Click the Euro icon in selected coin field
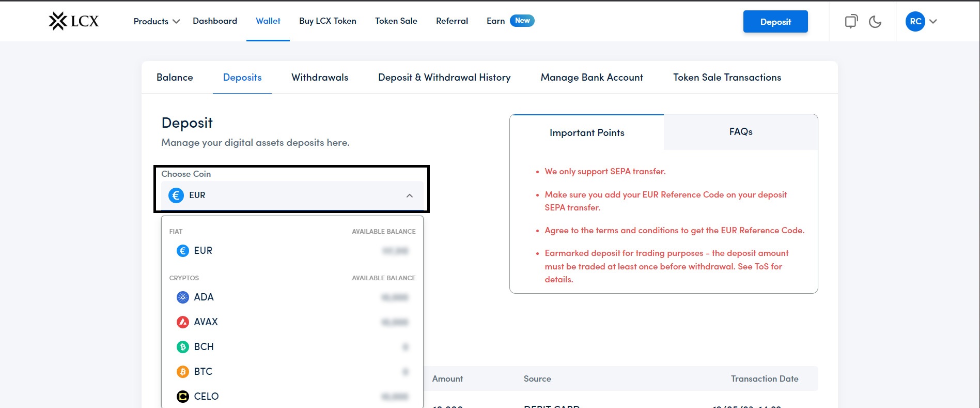Viewport: 980px width, 408px height. 176,195
